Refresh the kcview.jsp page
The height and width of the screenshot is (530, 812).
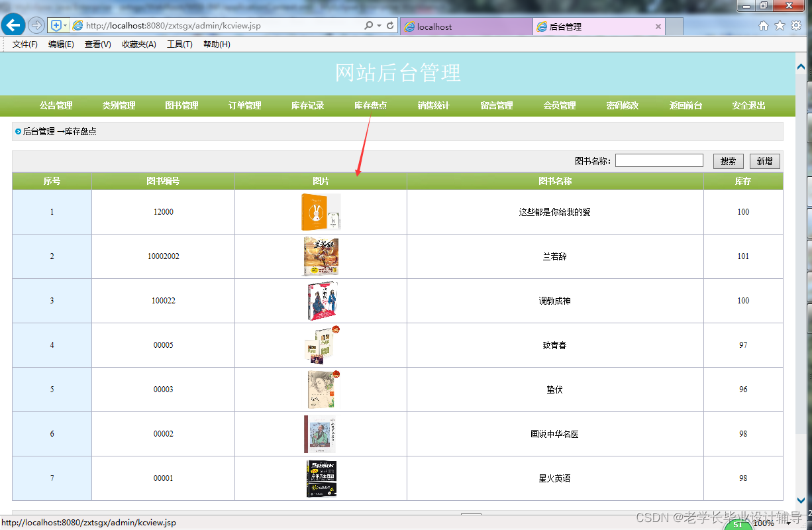389,25
